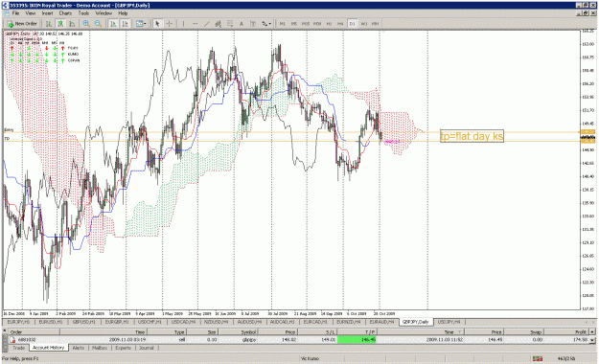Image resolution: width=599 pixels, height=364 pixels.
Task: Open the Window menu
Action: click(x=104, y=13)
